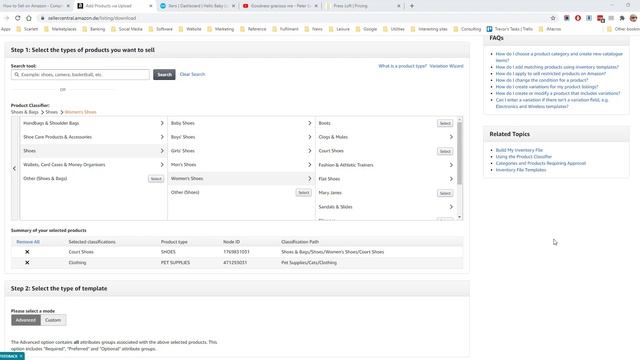The height and width of the screenshot is (360, 640).
Task: Click the back arrow of the product classifier
Action: click(14, 168)
